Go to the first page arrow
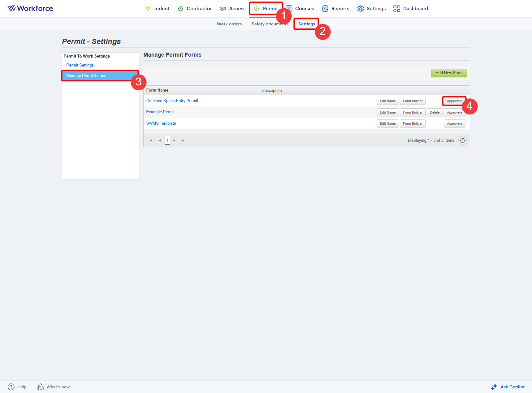Screen dimensions: 532x393 151,140
